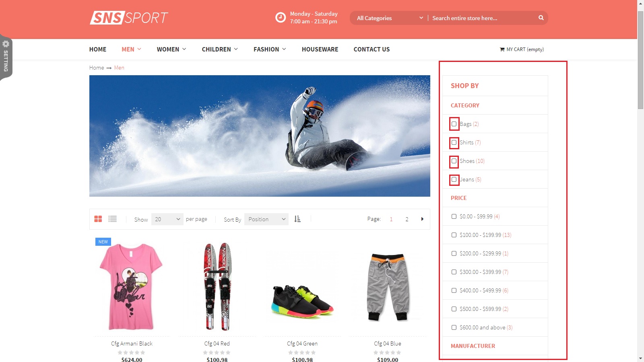Select the Jeans category checkbox
Image resolution: width=644 pixels, height=362 pixels.
pos(454,179)
